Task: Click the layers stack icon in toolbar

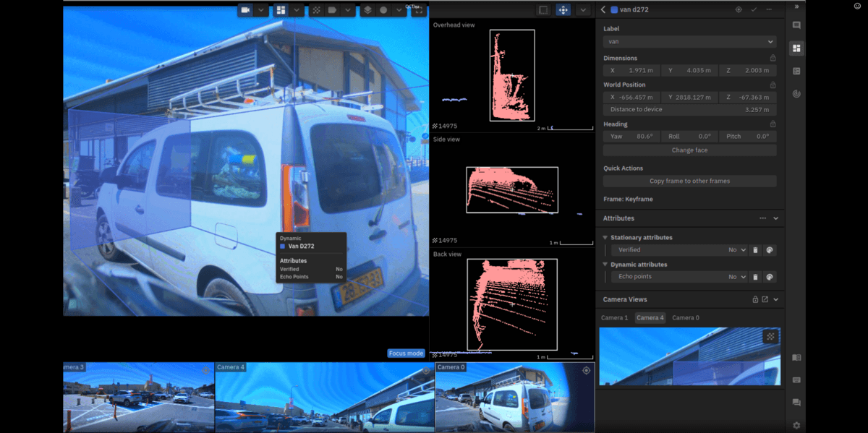Action: click(x=367, y=10)
